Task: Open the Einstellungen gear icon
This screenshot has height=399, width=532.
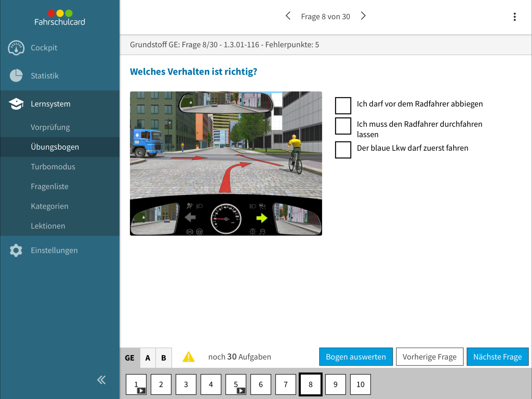Action: coord(16,250)
